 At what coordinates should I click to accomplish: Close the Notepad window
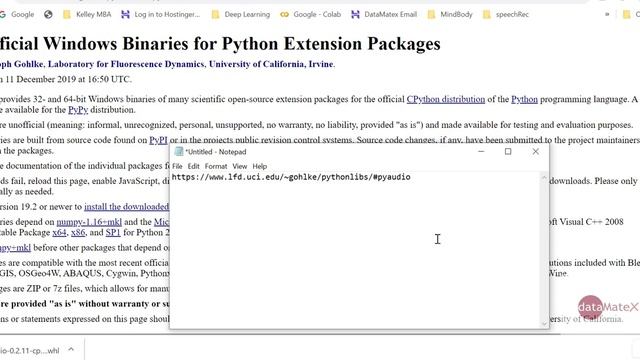[x=536, y=151]
